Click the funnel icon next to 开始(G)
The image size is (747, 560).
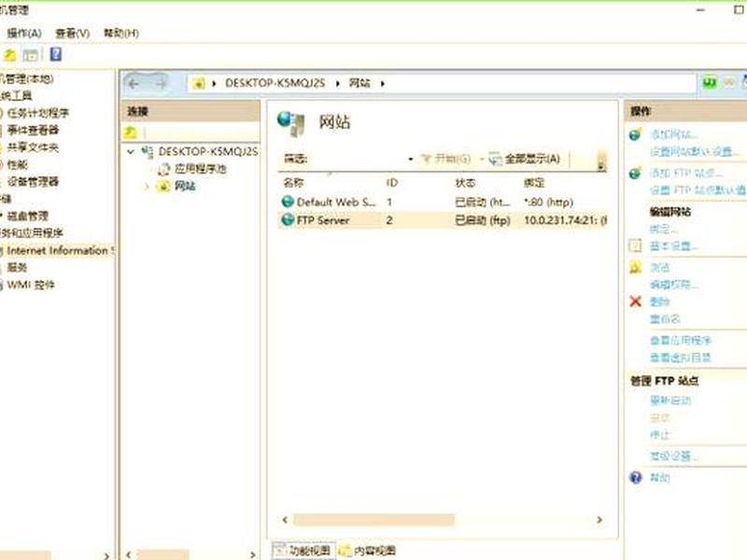(x=427, y=159)
